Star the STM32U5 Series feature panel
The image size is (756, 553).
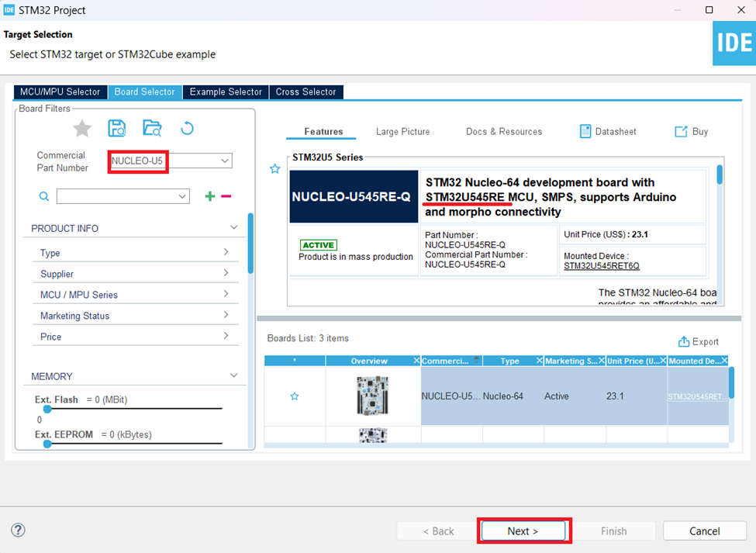(274, 169)
